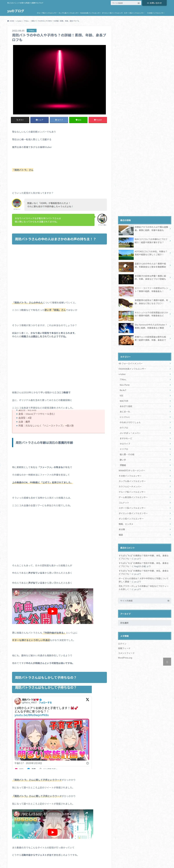
Task: Click chevron on WACTOR category row
Action: click(x=170, y=401)
